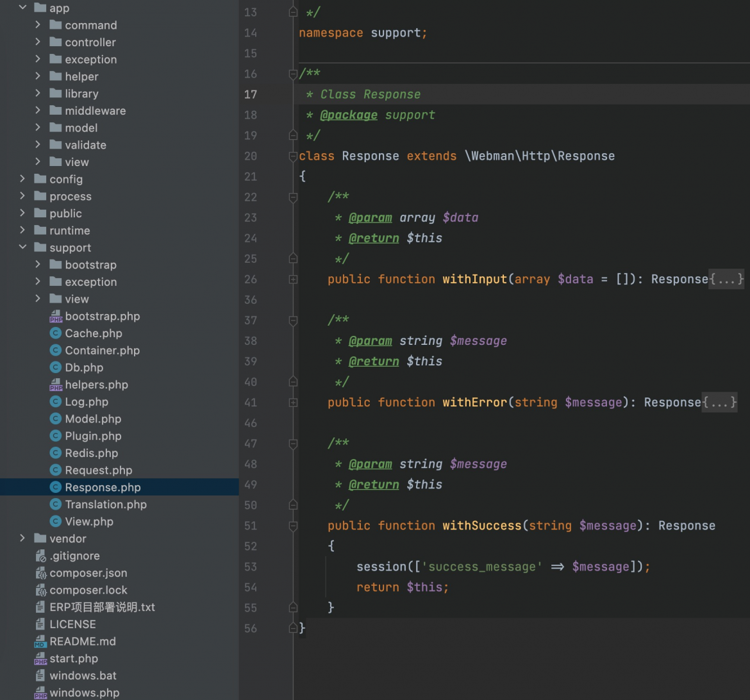Select the exception folder under app
The height and width of the screenshot is (700, 750).
pos(91,60)
